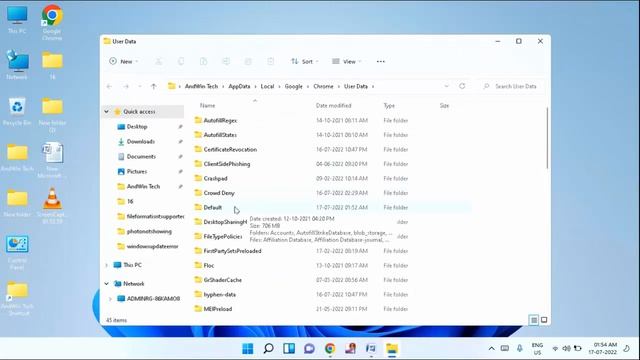Viewport: 640px width, 360px height.
Task: Go back with the back arrow
Action: point(109,86)
